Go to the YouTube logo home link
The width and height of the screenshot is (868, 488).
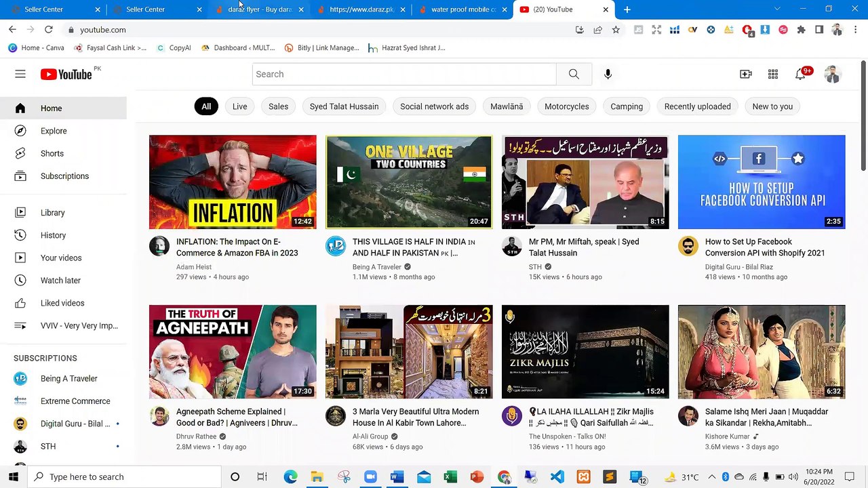pos(66,75)
